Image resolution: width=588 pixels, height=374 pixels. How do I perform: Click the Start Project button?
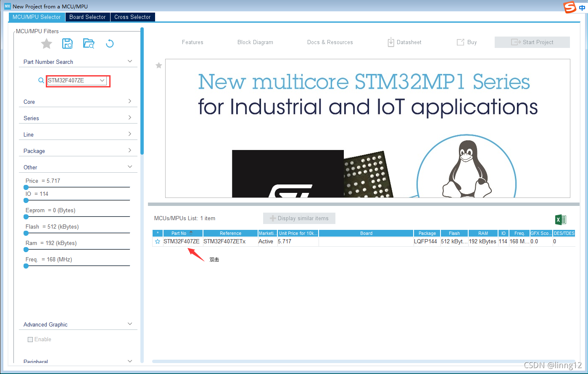pyautogui.click(x=532, y=42)
